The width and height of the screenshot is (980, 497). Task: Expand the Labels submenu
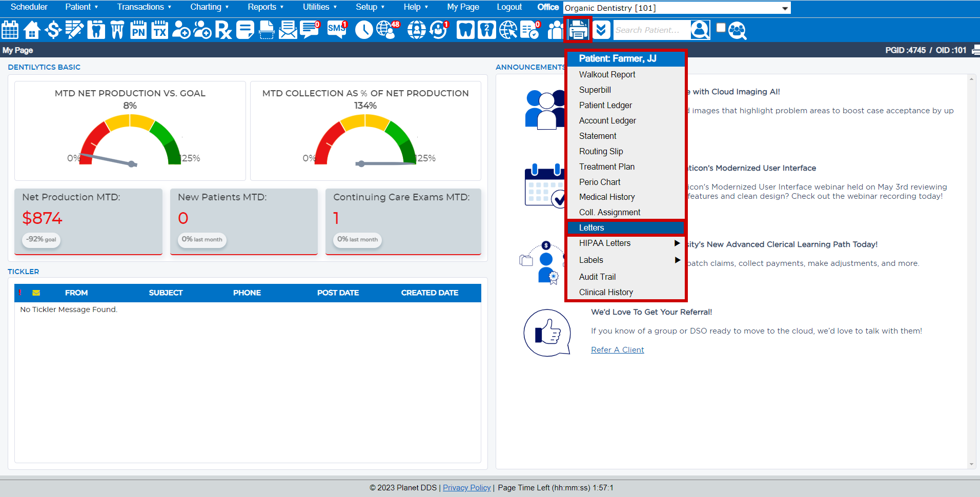(626, 260)
